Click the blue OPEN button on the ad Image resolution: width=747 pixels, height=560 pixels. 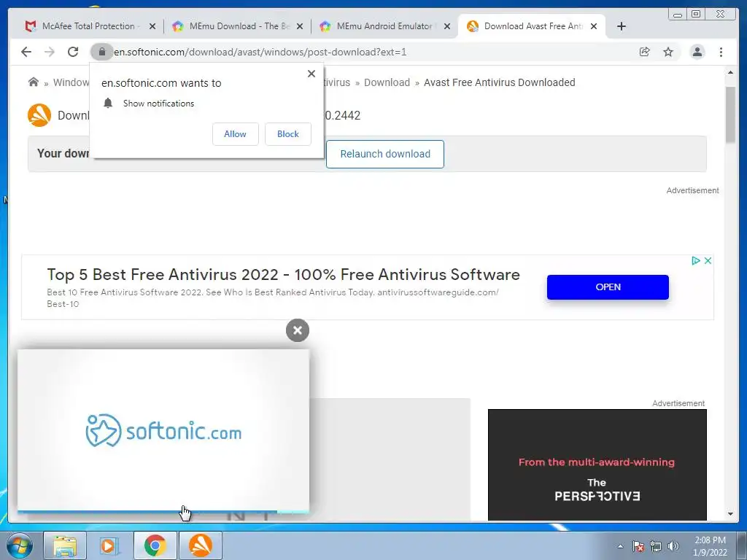pos(608,287)
